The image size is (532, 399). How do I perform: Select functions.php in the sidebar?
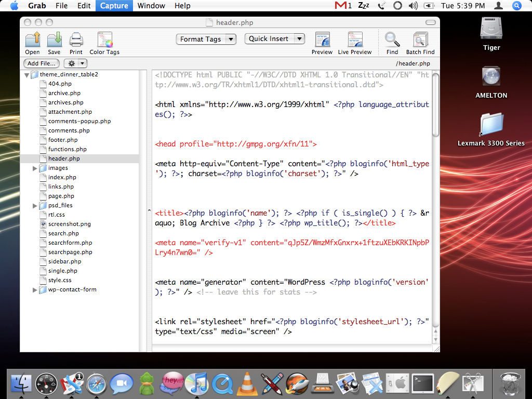tap(67, 149)
